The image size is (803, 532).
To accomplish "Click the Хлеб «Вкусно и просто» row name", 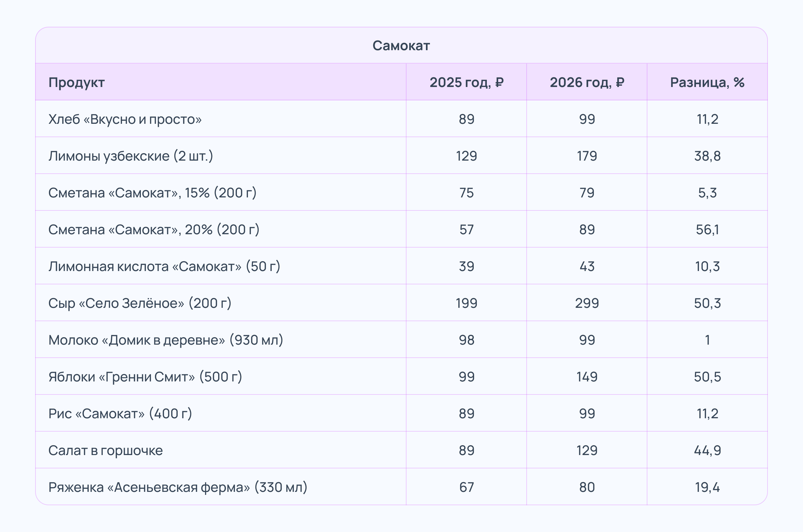I will click(125, 119).
